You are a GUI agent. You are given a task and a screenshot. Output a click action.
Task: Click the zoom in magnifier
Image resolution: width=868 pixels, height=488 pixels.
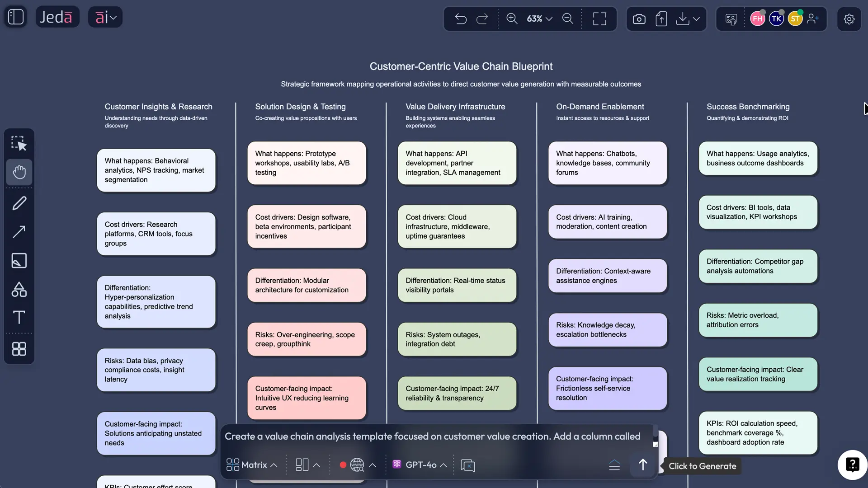pyautogui.click(x=512, y=19)
